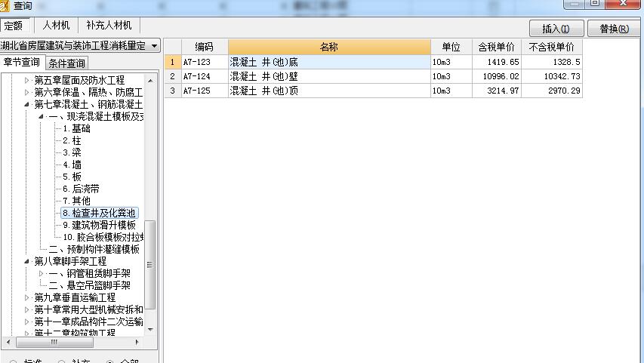644x363 pixels.
Task: Open the 湖北省房屋建筑与装饰工程 quota library dropdown
Action: point(155,45)
